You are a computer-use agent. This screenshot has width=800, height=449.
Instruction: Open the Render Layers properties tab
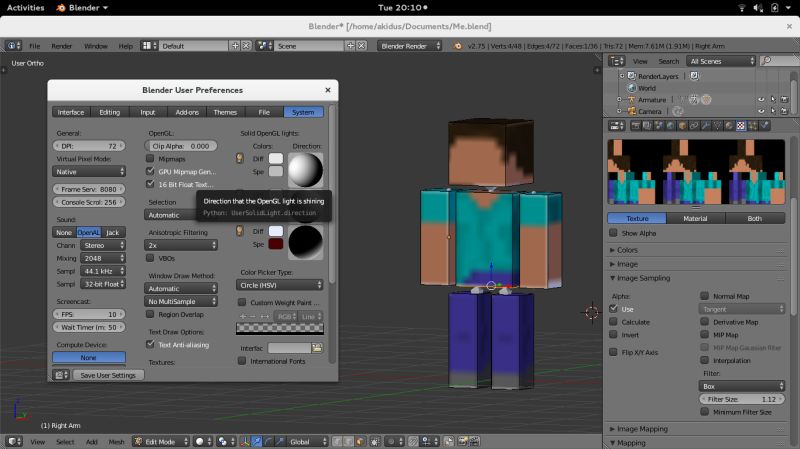[647, 126]
